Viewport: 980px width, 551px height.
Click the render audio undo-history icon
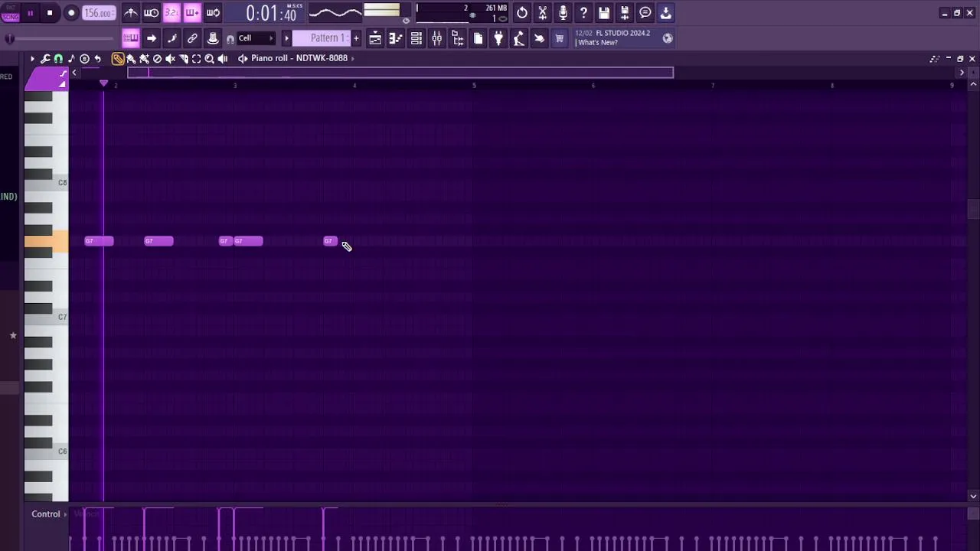[522, 12]
